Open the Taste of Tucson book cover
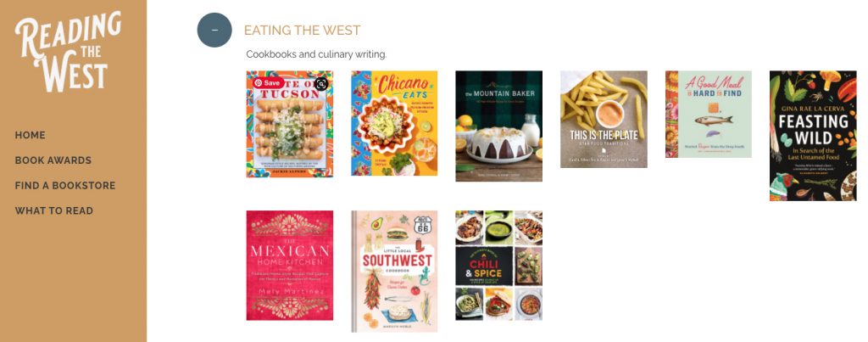The height and width of the screenshot is (342, 868). tap(290, 124)
